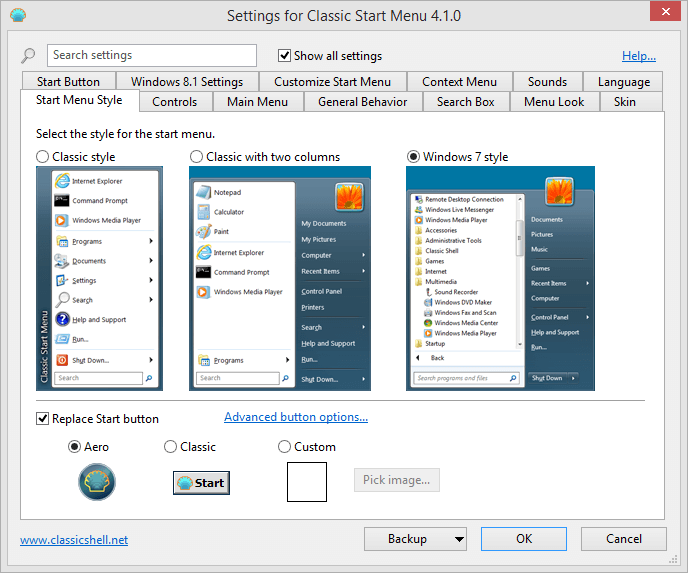This screenshot has height=573, width=688.
Task: Open the Customize Start Menu tab
Action: [x=333, y=82]
